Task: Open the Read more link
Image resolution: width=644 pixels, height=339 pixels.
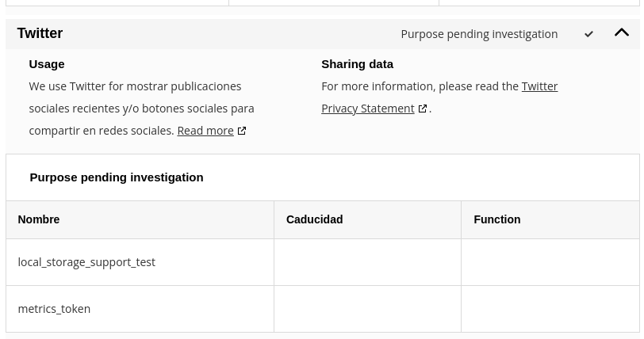Action: (x=205, y=131)
